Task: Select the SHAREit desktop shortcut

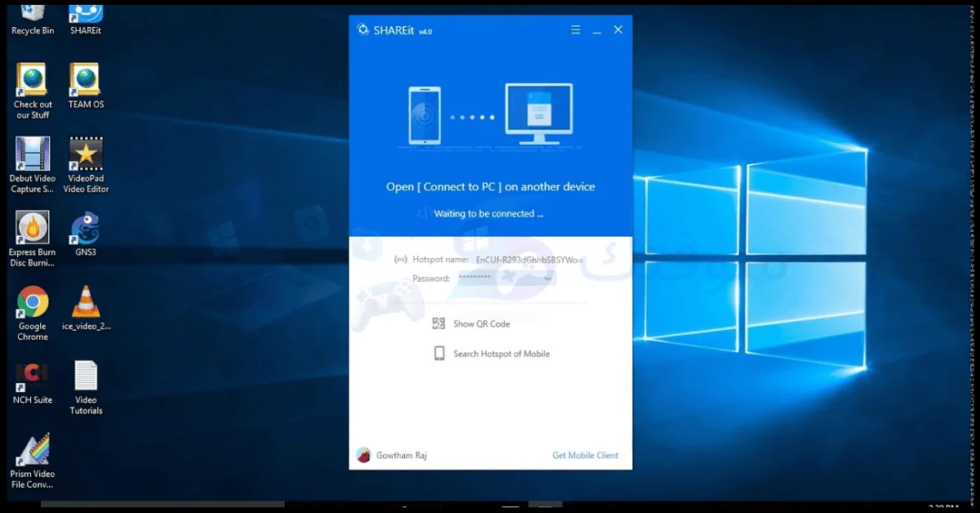Action: [86, 19]
